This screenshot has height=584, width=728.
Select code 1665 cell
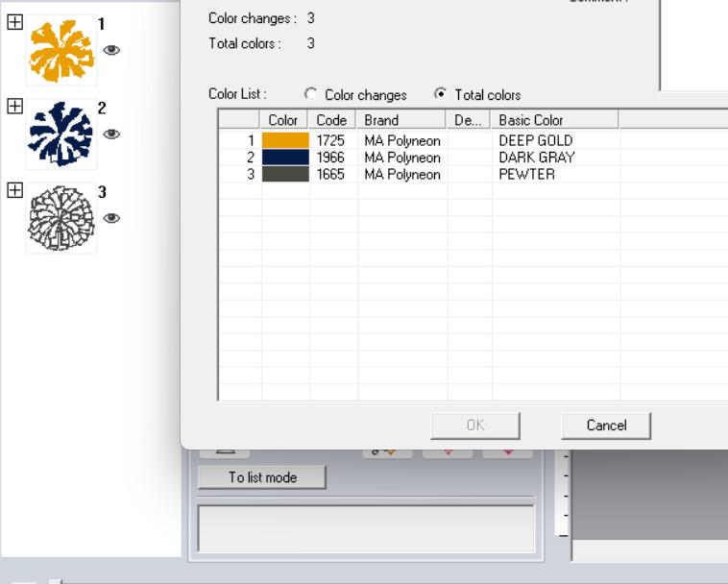click(x=330, y=174)
